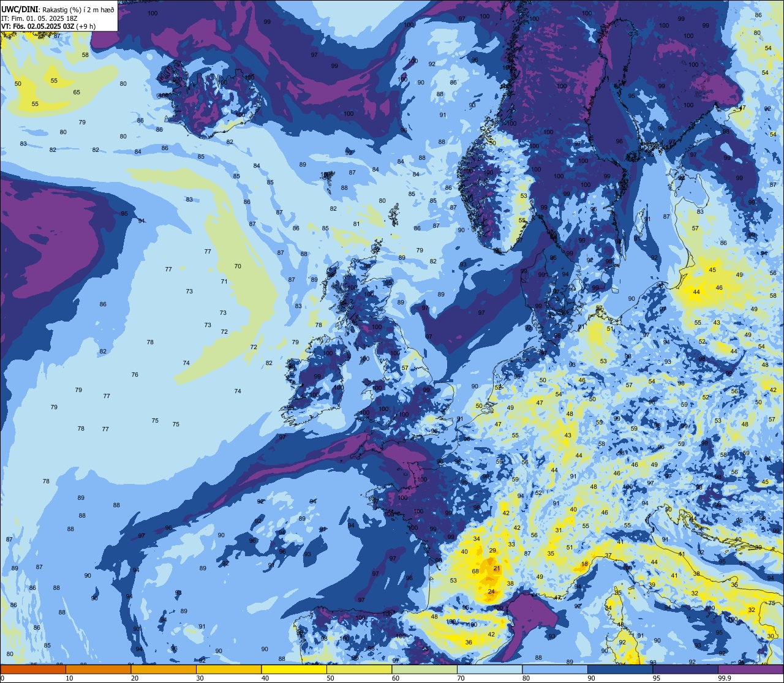Click the 30–40% golden legend swatch

tap(228, 670)
